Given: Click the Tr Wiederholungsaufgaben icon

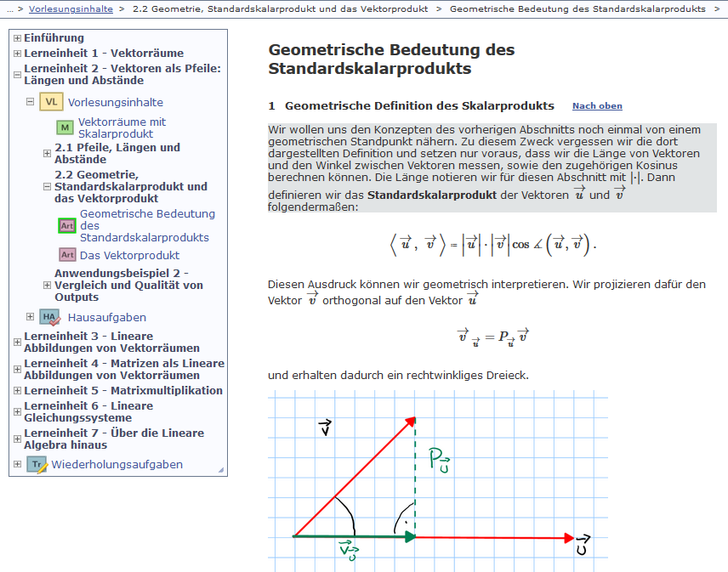Looking at the screenshot, I should 37,464.
